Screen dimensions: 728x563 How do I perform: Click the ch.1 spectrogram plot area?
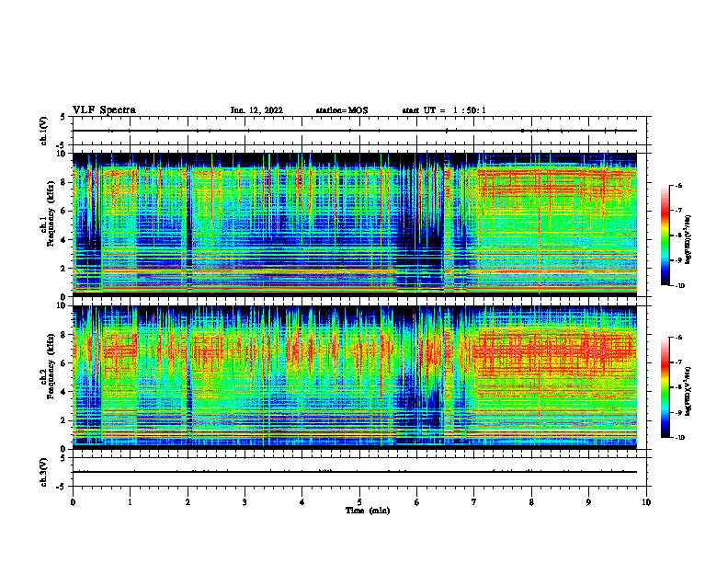(x=355, y=224)
